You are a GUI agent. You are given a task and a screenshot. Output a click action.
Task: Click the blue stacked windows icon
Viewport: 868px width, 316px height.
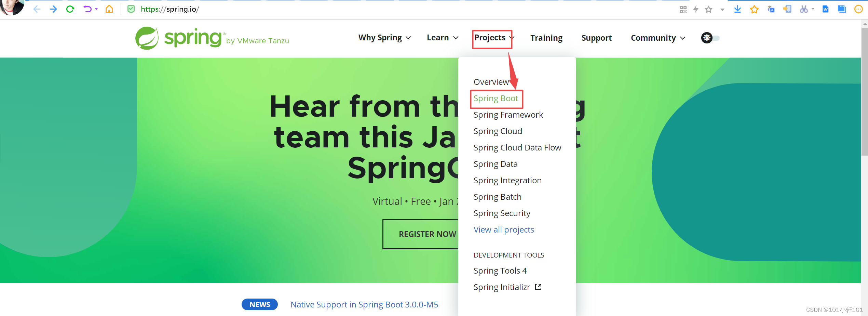click(x=842, y=9)
